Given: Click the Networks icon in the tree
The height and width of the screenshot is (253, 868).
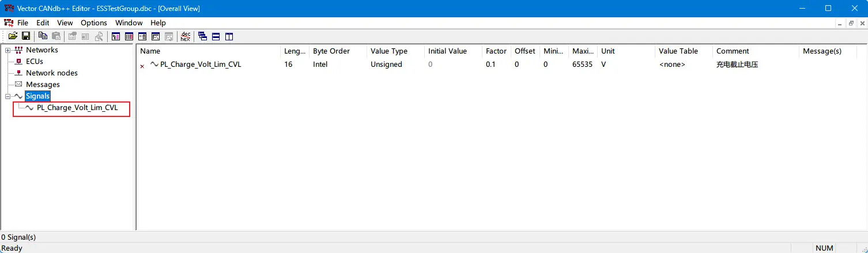Looking at the screenshot, I should 18,50.
